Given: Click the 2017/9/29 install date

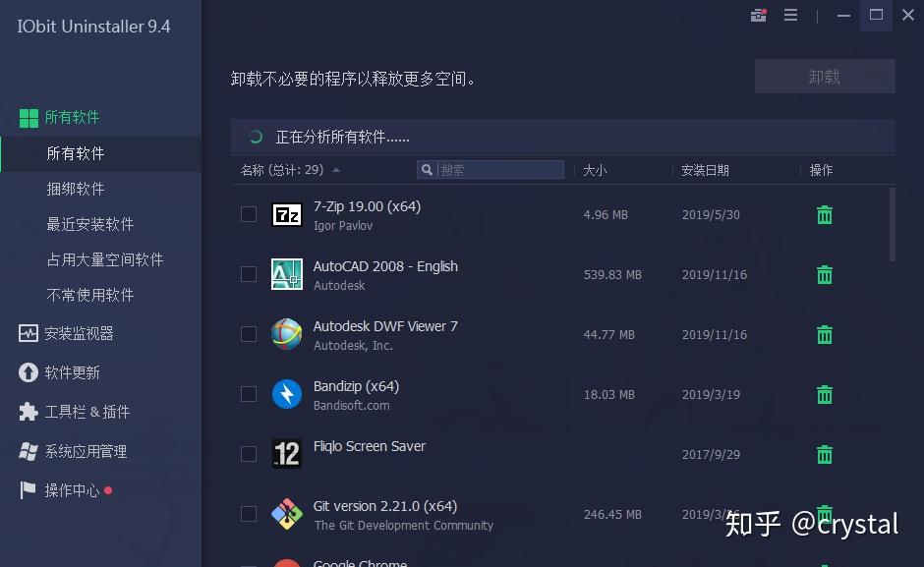Looking at the screenshot, I should (x=711, y=454).
